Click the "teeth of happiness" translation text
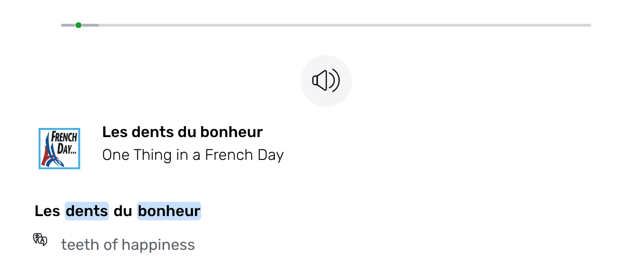This screenshot has width=644, height=277. click(128, 245)
